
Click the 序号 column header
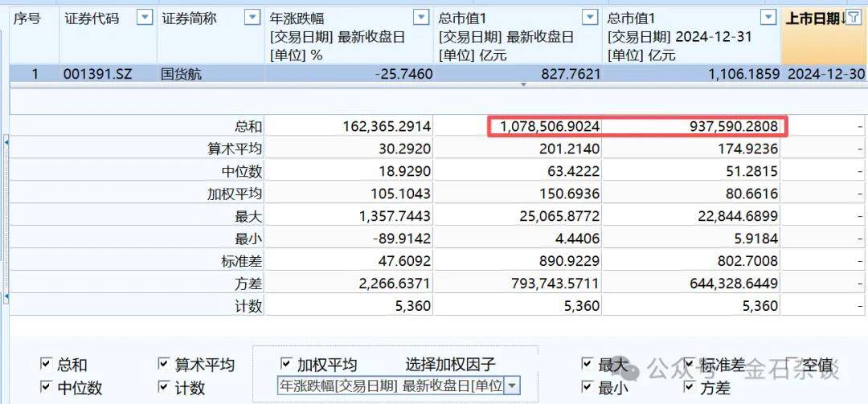coord(27,18)
